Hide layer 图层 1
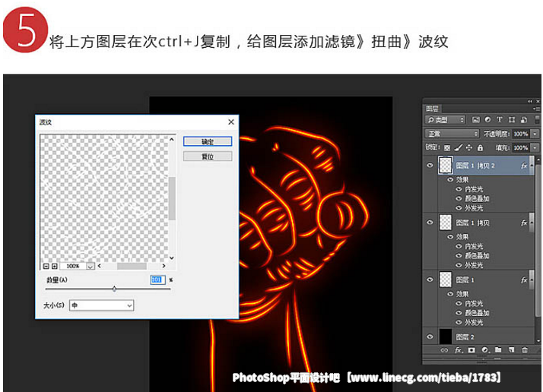The image size is (543, 392). point(430,280)
